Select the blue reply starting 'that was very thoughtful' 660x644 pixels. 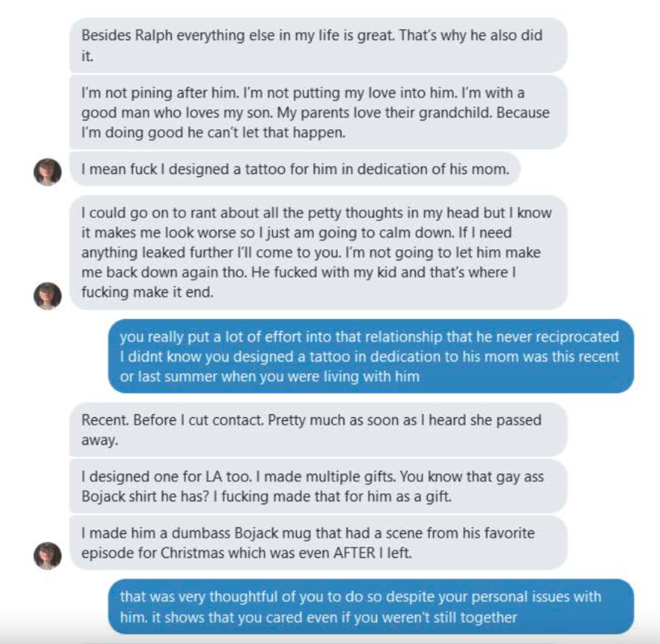[371, 607]
